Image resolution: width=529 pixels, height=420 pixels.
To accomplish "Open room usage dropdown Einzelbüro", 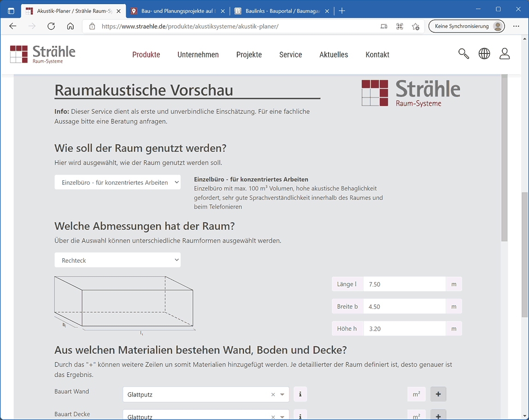I will click(x=118, y=182).
